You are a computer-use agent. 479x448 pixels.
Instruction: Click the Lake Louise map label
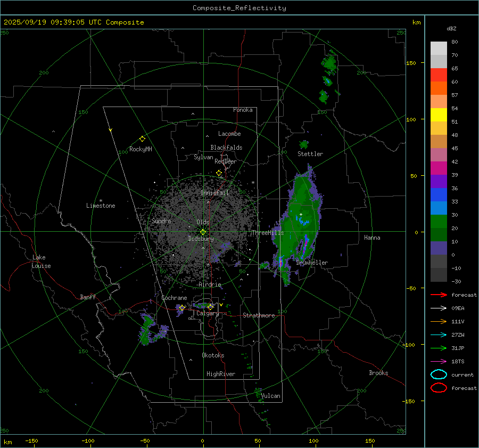tap(42, 262)
